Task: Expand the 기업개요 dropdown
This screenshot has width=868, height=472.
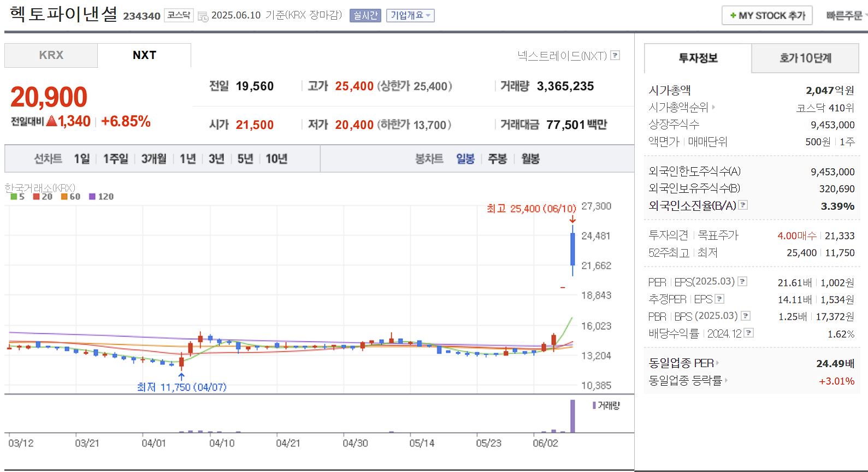Action: (410, 15)
